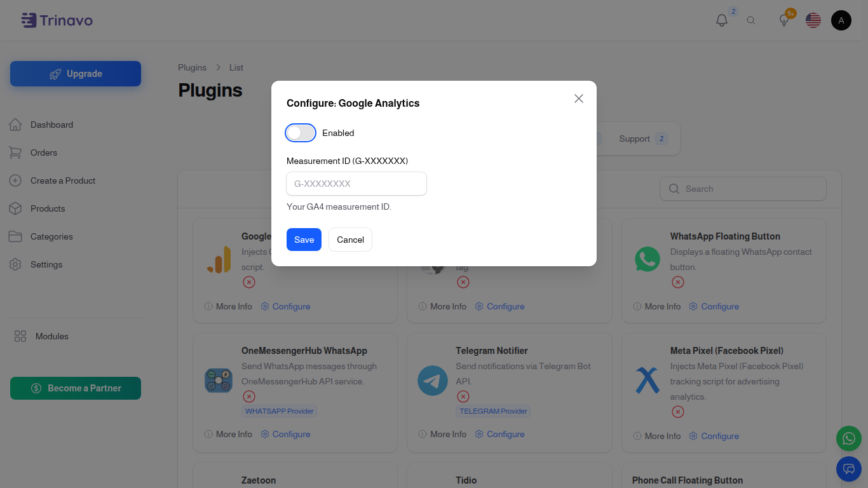
Task: Close the Configure dialog with the X icon
Action: pyautogui.click(x=578, y=98)
